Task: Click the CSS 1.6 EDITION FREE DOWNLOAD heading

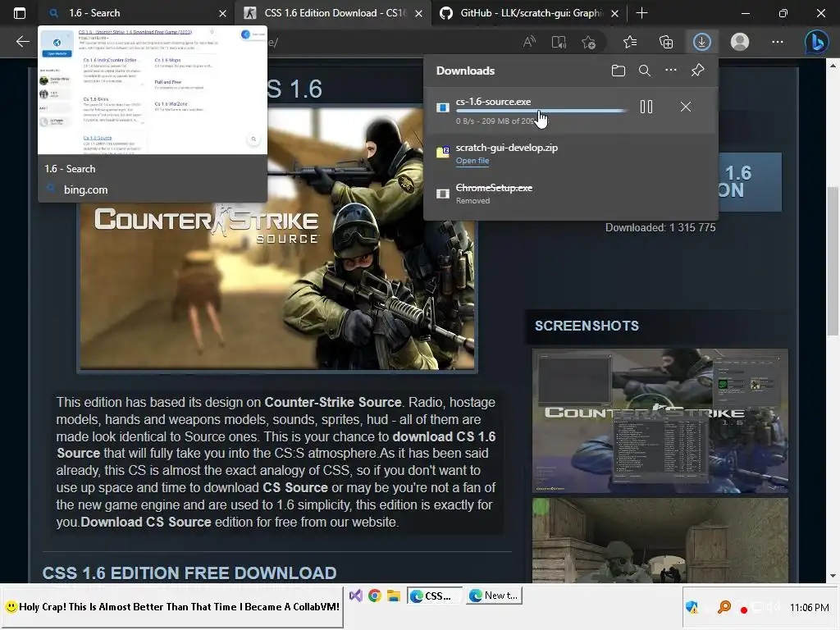Action: tap(189, 573)
